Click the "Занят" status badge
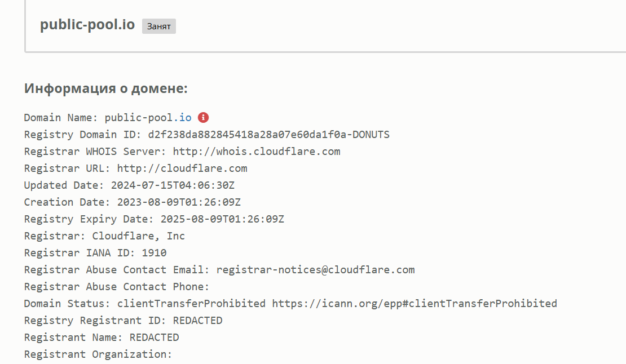The height and width of the screenshot is (364, 626). (x=158, y=26)
